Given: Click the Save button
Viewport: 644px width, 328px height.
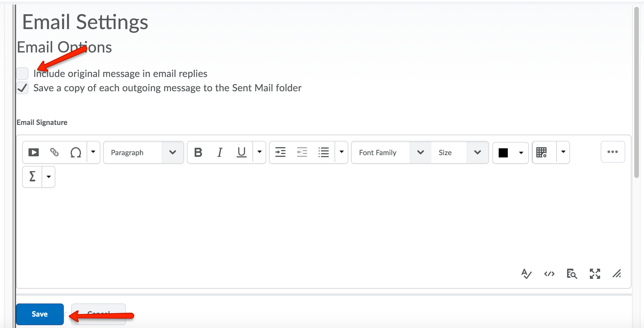Looking at the screenshot, I should 40,314.
